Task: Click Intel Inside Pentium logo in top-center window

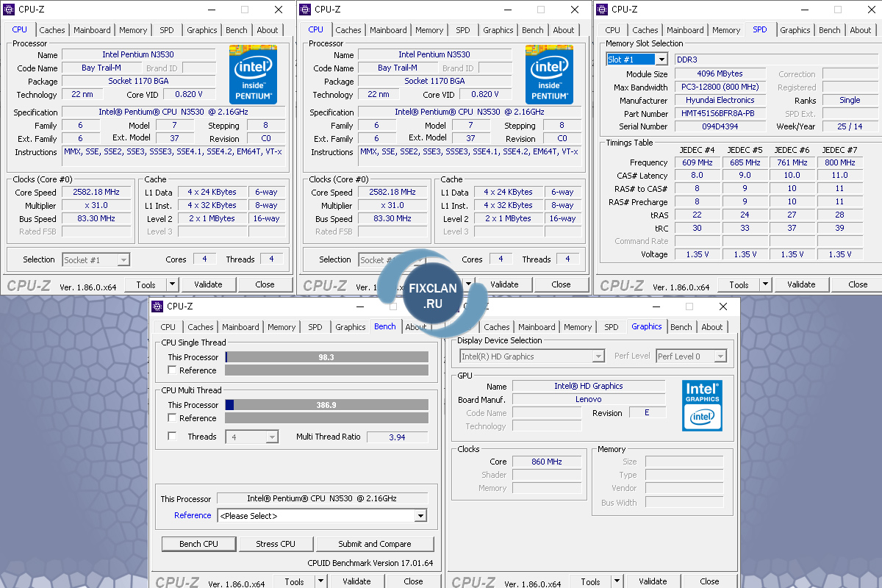Action: [549, 74]
